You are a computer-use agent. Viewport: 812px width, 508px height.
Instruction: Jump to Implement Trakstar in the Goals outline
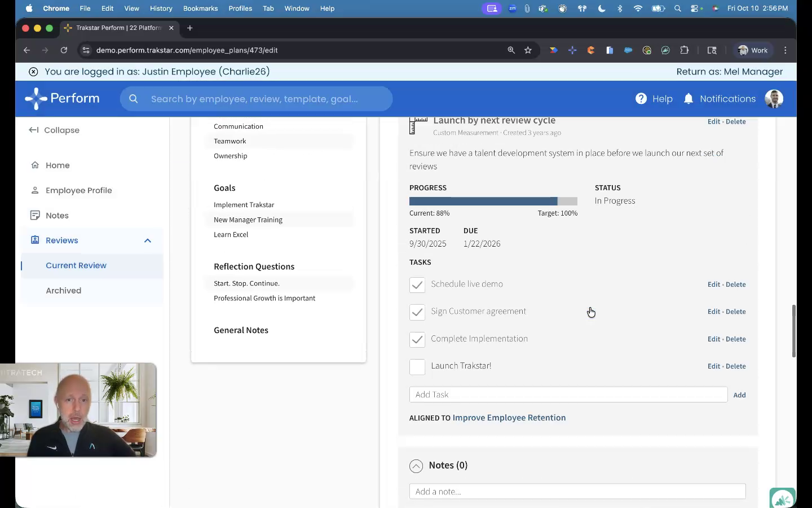(244, 205)
